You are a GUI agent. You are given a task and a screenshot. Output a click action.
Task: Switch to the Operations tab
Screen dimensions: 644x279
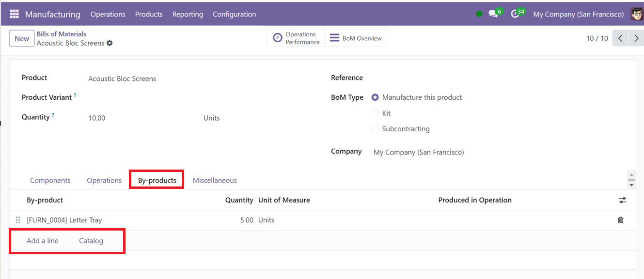[104, 180]
